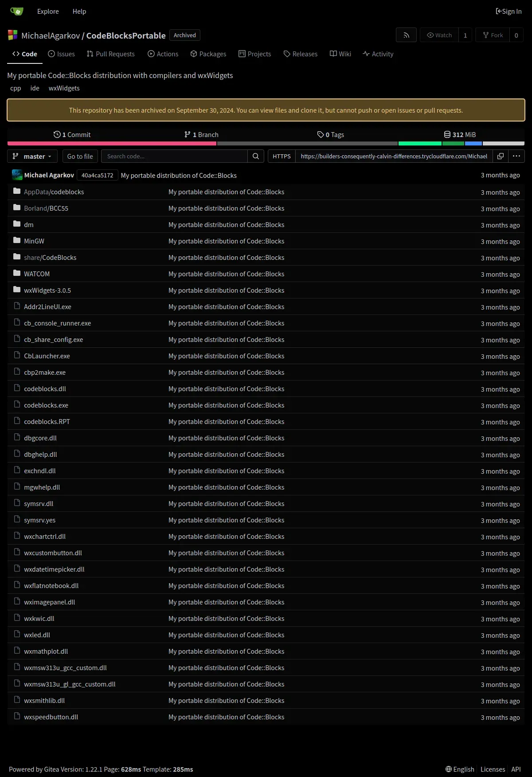This screenshot has width=532, height=777.
Task: Open the more options ellipsis button
Action: [516, 156]
